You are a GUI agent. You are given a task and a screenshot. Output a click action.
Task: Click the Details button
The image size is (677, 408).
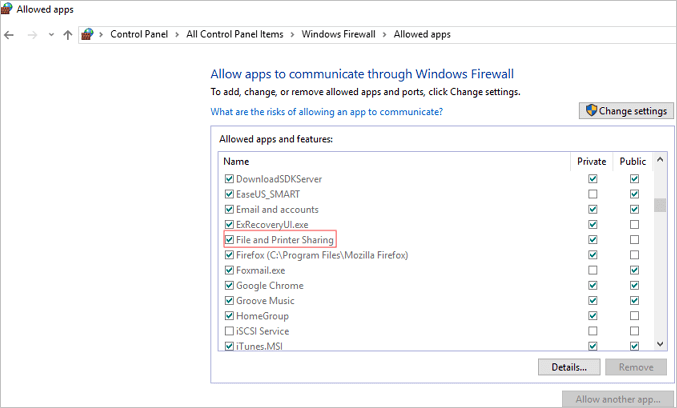pyautogui.click(x=569, y=367)
